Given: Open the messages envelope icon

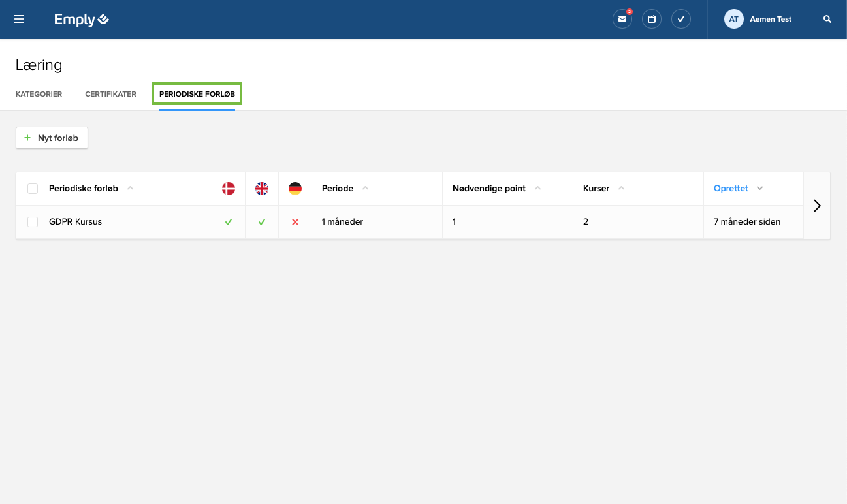Looking at the screenshot, I should point(622,19).
